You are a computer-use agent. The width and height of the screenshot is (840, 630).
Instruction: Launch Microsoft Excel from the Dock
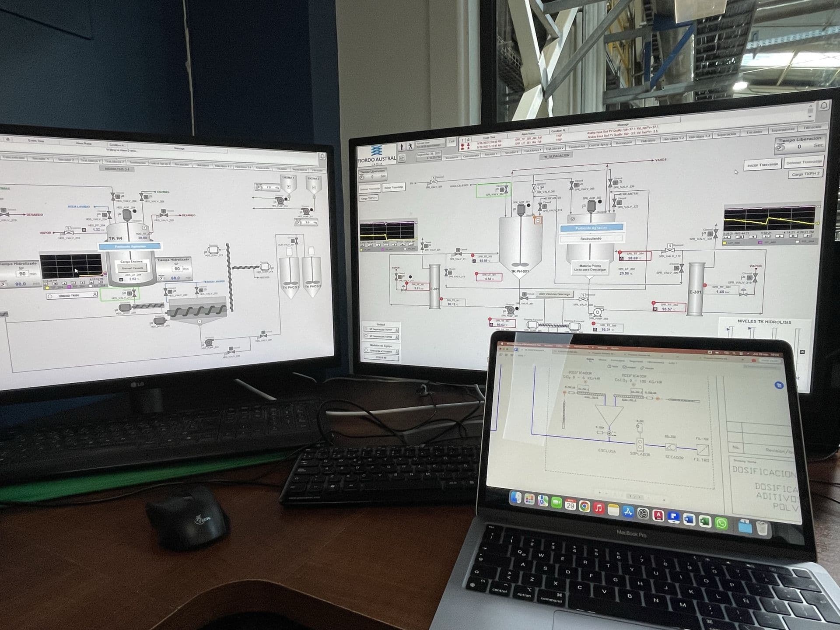(705, 521)
